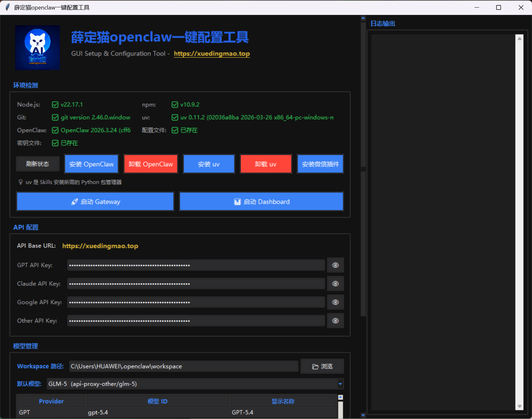Click inside the 日志输出 log text area
This screenshot has width=532, height=419.
(443, 222)
